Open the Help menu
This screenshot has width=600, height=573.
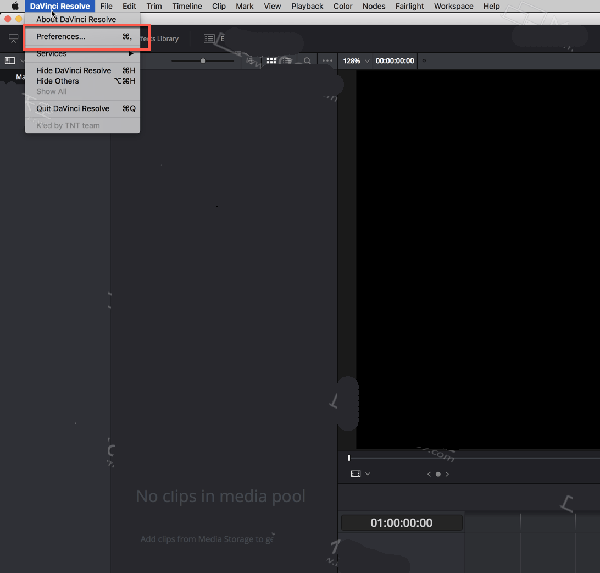point(491,6)
